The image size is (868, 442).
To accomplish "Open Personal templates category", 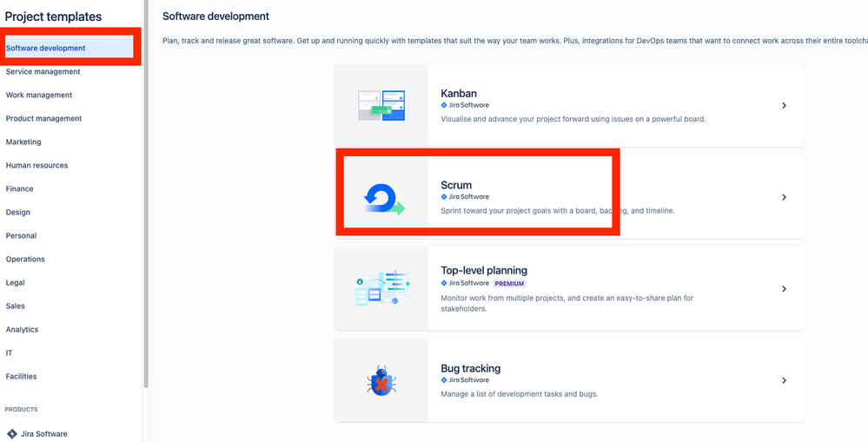I will pos(21,235).
